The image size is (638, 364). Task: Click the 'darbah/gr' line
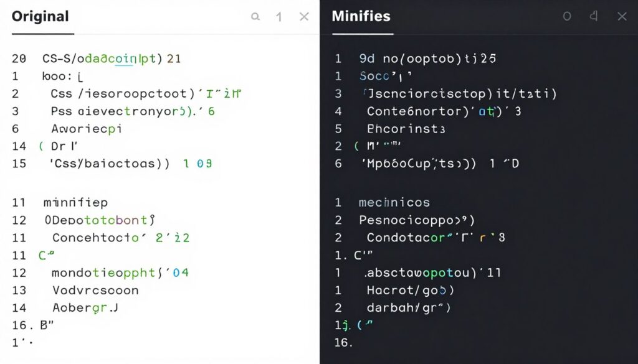coord(409,307)
